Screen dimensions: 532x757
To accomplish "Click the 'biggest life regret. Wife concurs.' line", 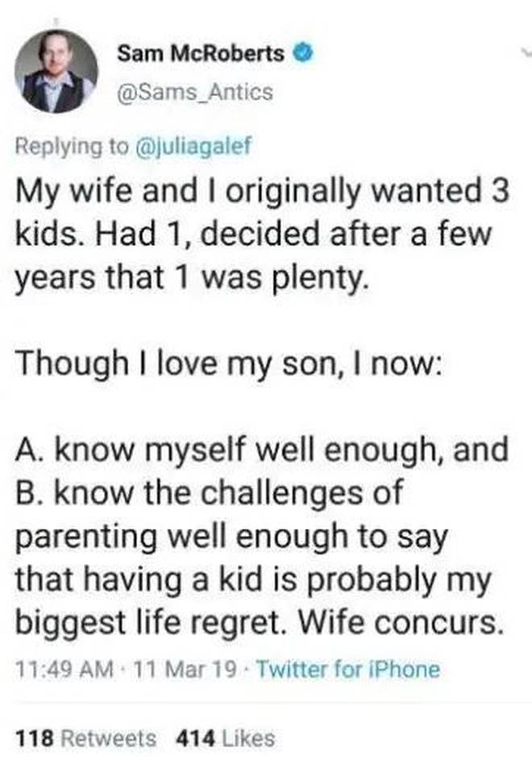I will click(260, 623).
